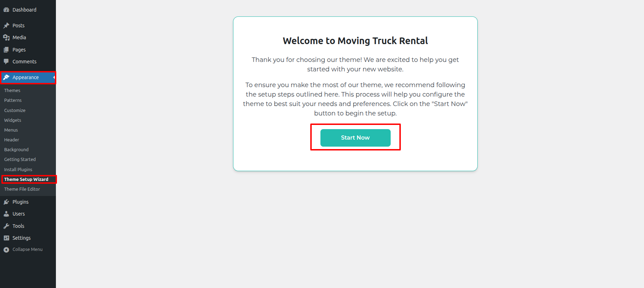The width and height of the screenshot is (644, 288).
Task: Open the Widgets submenu page
Action: coord(13,120)
